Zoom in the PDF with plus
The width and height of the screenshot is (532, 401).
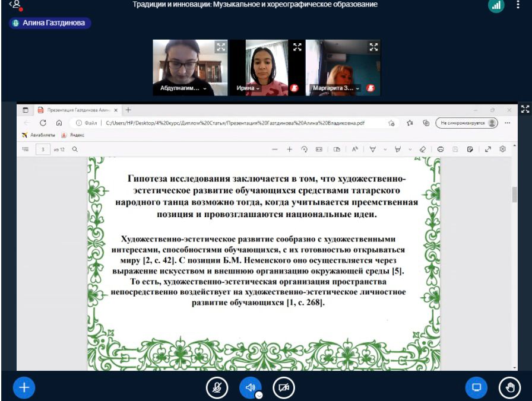pos(290,149)
